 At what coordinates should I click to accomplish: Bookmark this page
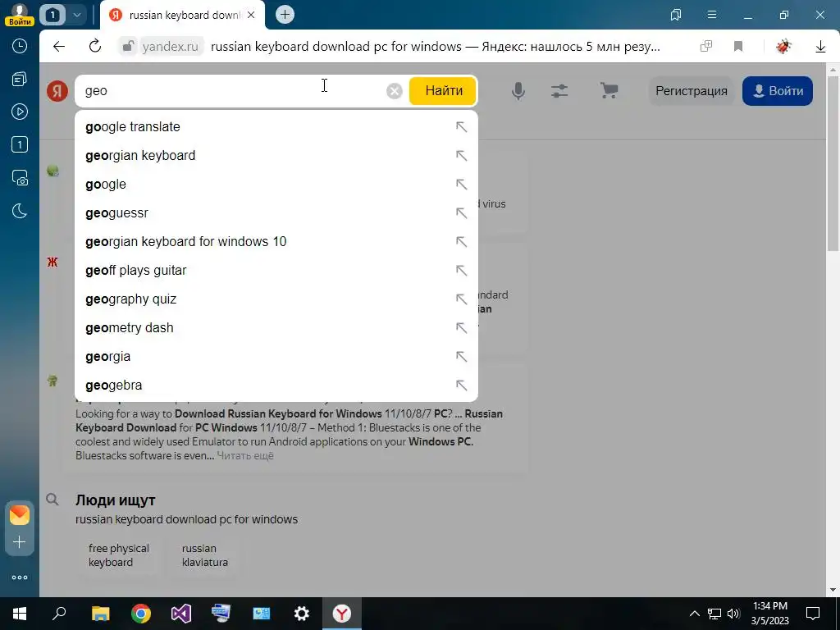738,47
